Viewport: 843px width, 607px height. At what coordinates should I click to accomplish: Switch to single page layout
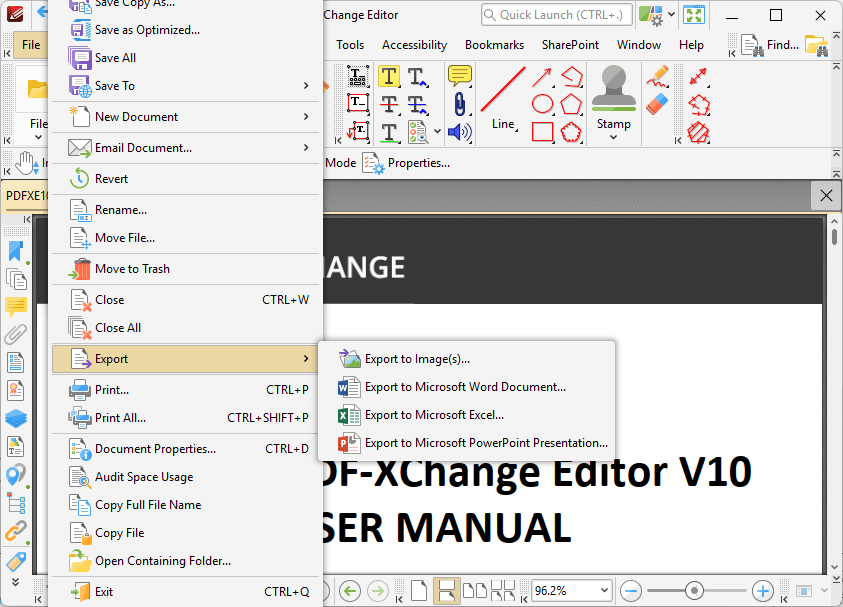[x=418, y=591]
